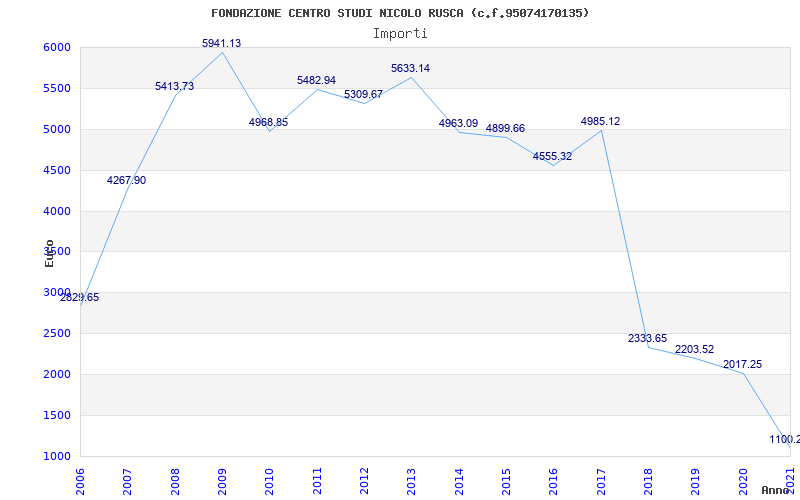Image resolution: width=800 pixels, height=500 pixels.
Task: Click the 2000 y-axis tick label
Action: (x=59, y=374)
